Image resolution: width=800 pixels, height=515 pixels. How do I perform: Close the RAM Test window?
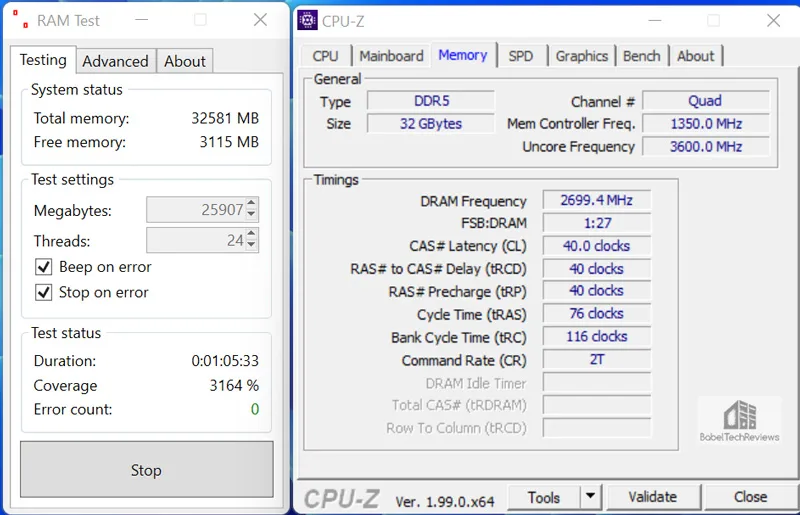260,20
